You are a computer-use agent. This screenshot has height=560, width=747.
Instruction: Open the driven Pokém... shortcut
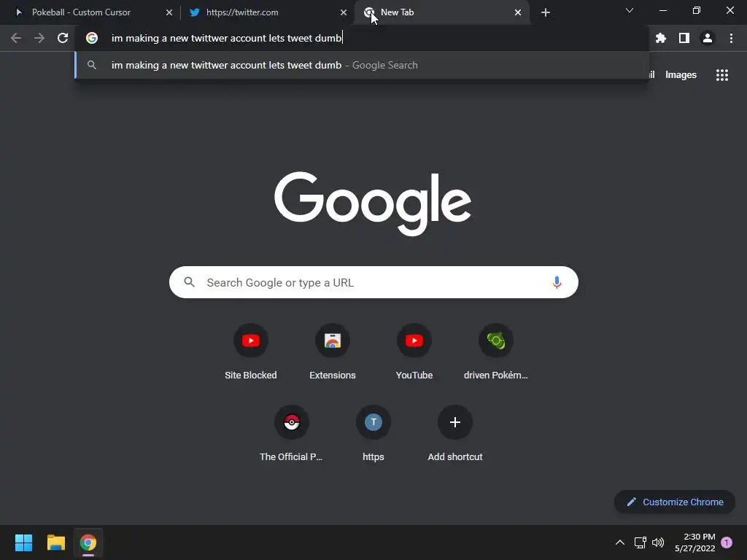pyautogui.click(x=496, y=352)
